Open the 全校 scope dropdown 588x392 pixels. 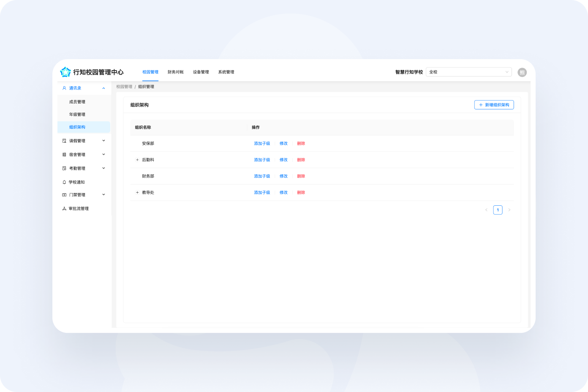469,72
